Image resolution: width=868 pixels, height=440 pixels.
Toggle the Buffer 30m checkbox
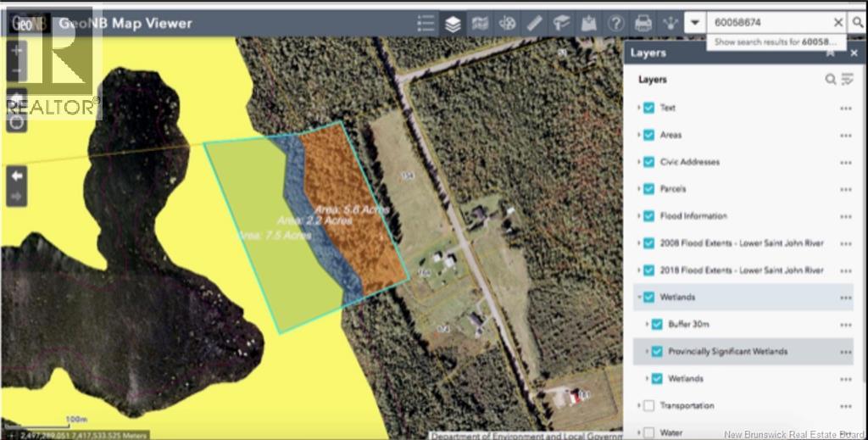657,325
